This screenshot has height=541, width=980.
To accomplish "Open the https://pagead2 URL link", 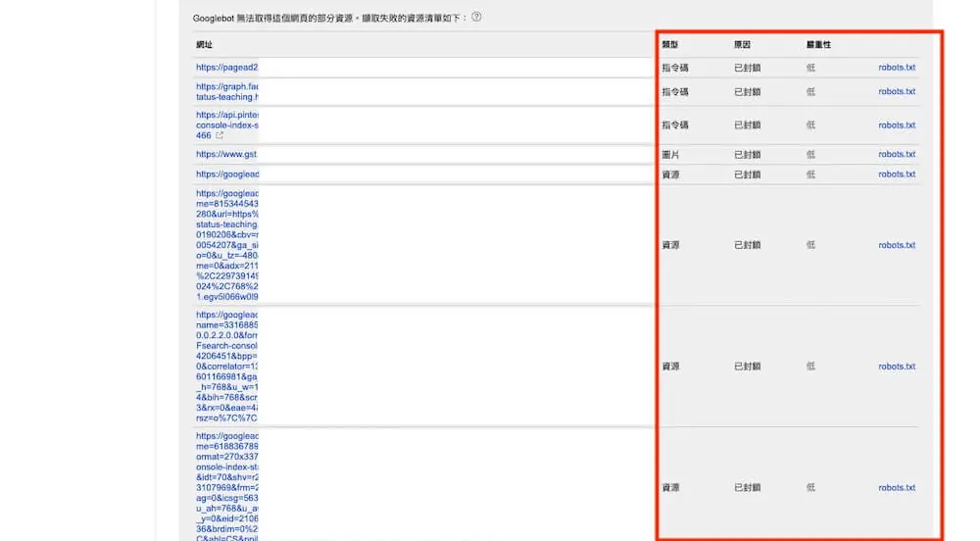I will (x=227, y=67).
